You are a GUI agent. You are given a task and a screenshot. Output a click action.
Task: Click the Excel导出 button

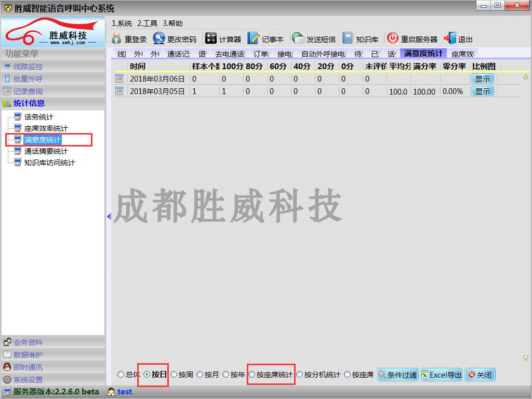(442, 375)
